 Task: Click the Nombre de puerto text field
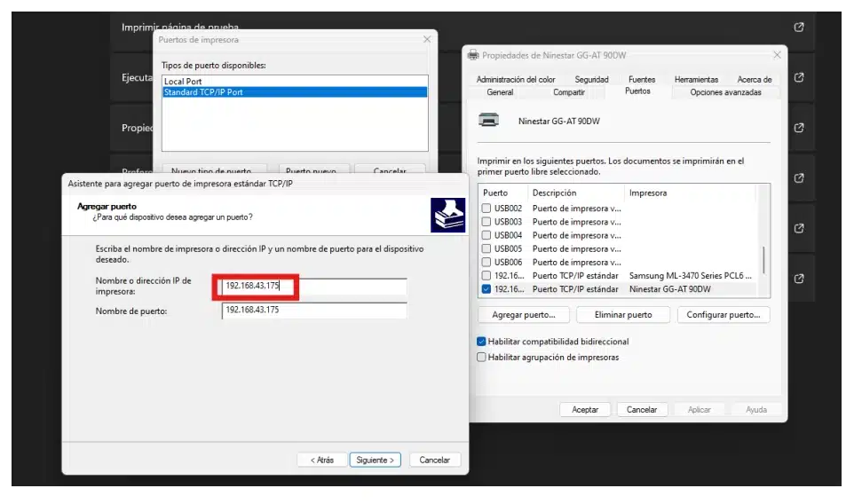[x=313, y=311]
